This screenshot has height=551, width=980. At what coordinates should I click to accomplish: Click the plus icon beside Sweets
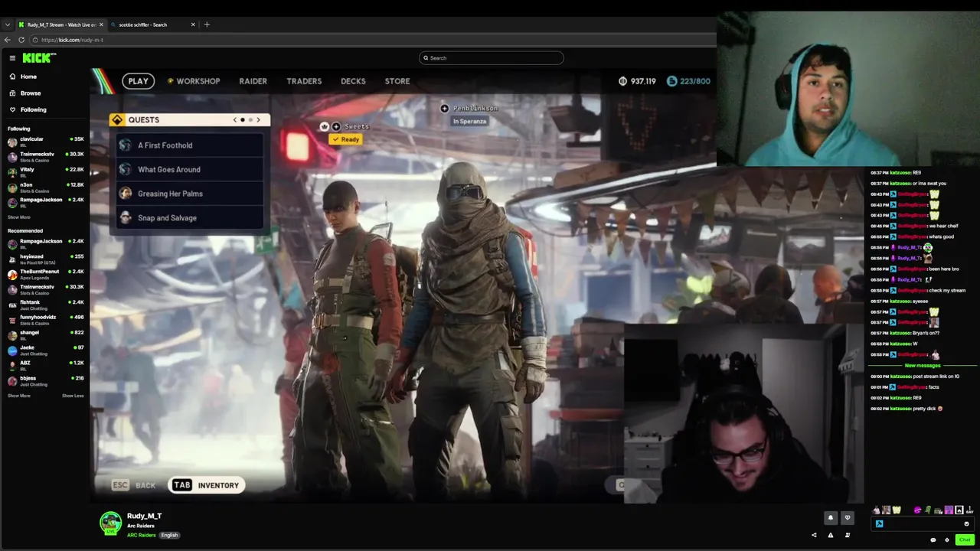click(x=336, y=126)
